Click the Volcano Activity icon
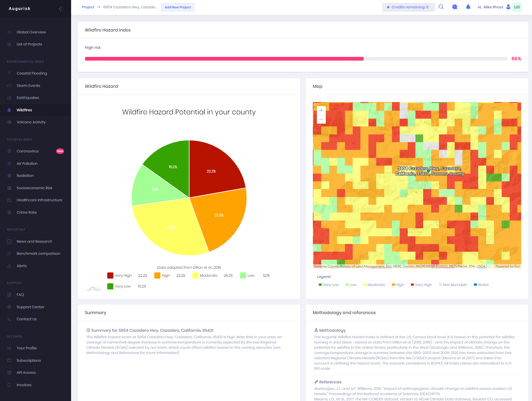 [9, 122]
